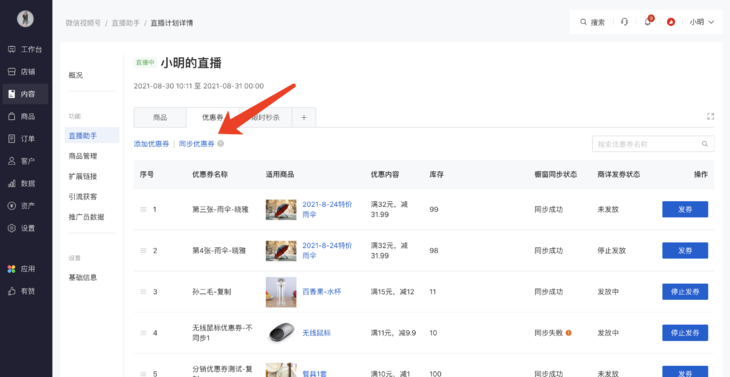Open the 应用 apps colorful icon
730x377 pixels.
12,269
